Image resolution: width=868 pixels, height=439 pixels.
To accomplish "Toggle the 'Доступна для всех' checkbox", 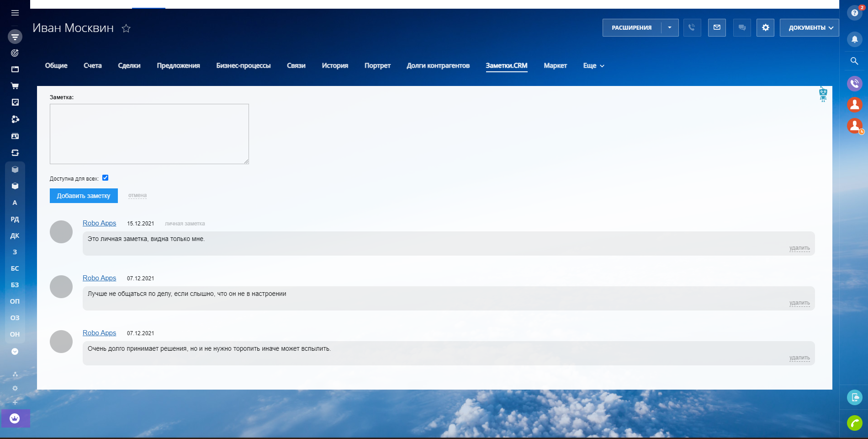I will (106, 178).
